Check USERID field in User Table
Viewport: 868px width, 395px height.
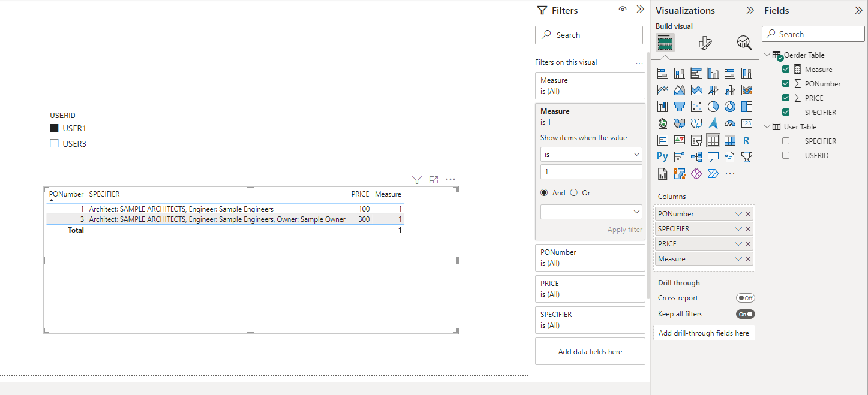pos(786,155)
